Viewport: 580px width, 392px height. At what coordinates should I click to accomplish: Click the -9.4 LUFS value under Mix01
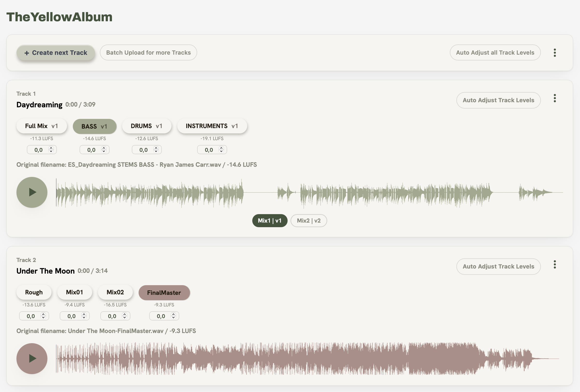coord(75,305)
